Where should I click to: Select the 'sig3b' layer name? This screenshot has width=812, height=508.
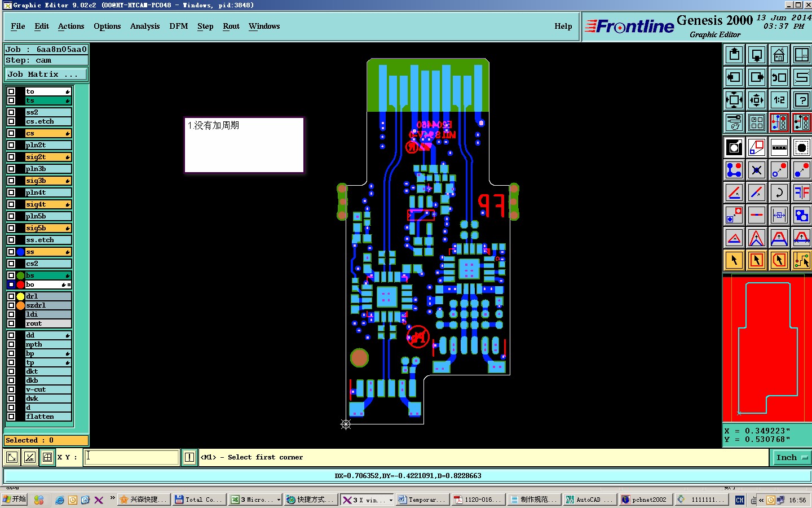pyautogui.click(x=48, y=181)
